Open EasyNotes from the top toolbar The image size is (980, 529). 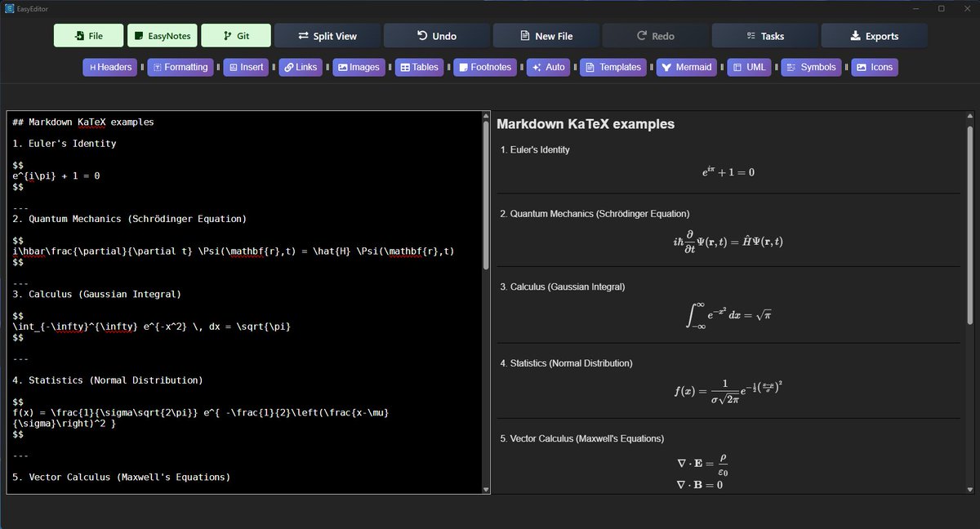coord(163,36)
